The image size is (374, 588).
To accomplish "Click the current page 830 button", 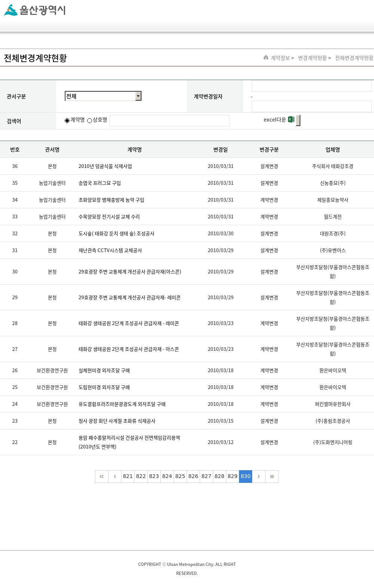I will click(x=246, y=477).
